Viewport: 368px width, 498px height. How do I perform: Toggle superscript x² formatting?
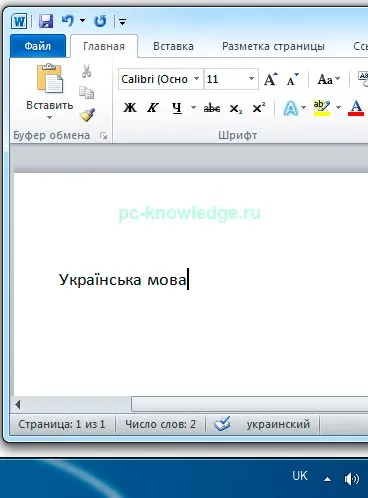pyautogui.click(x=259, y=108)
